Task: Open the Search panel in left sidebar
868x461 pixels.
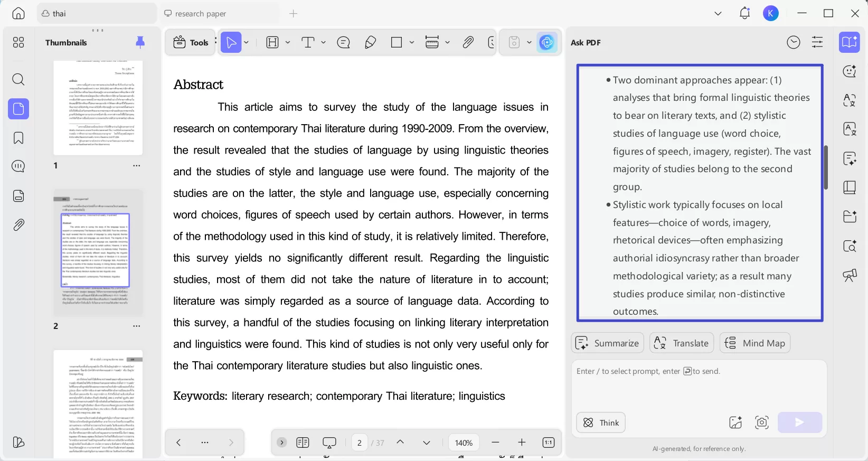Action: [18, 80]
